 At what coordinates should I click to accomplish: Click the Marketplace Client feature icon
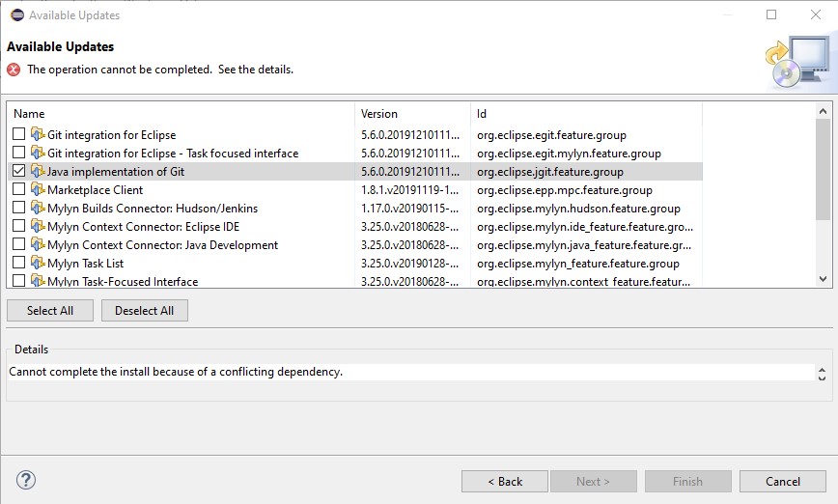click(38, 189)
